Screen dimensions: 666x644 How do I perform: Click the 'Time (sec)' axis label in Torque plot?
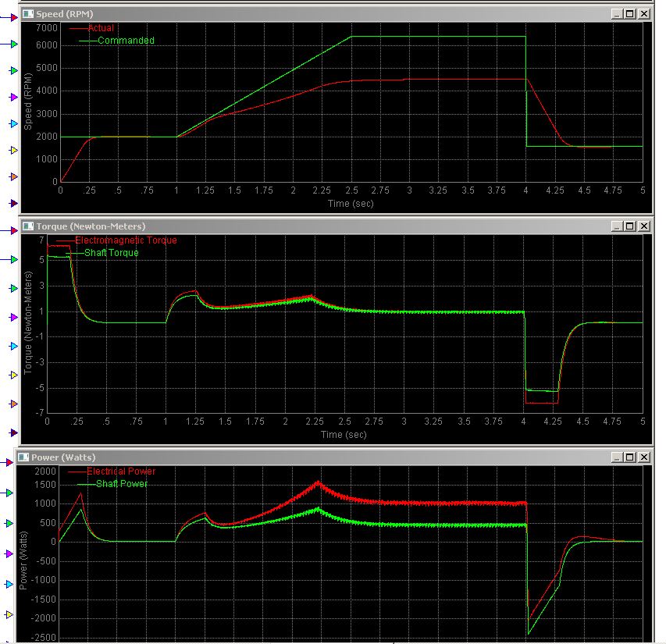point(344,434)
